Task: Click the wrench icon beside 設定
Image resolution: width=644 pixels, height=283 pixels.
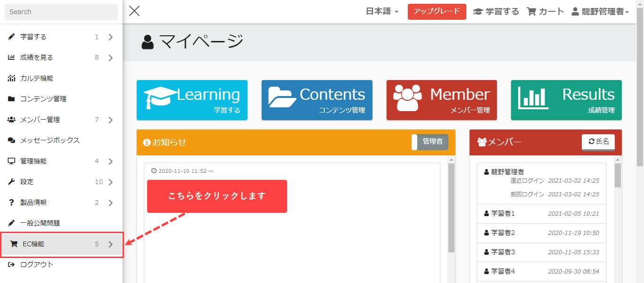Action: (11, 182)
